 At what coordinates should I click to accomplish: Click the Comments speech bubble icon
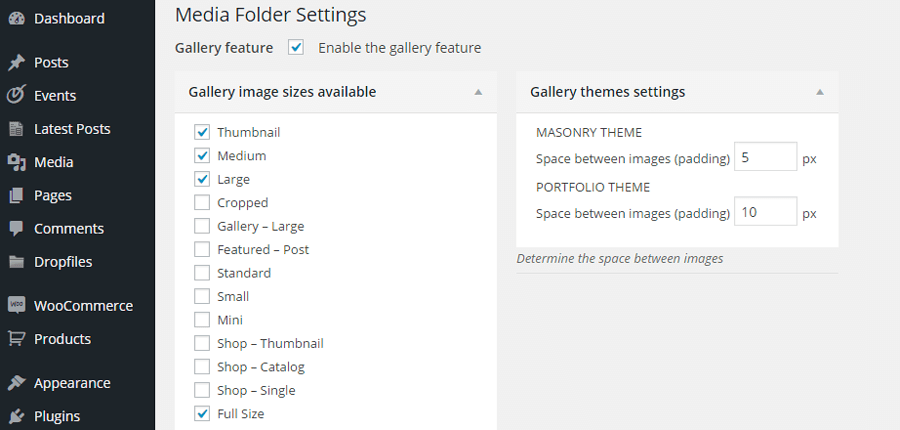point(17,228)
